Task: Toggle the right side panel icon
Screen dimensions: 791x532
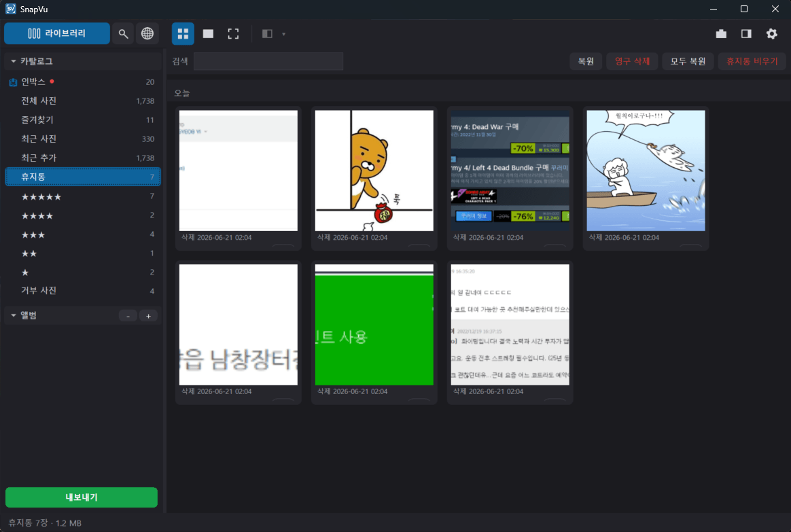Action: (746, 34)
